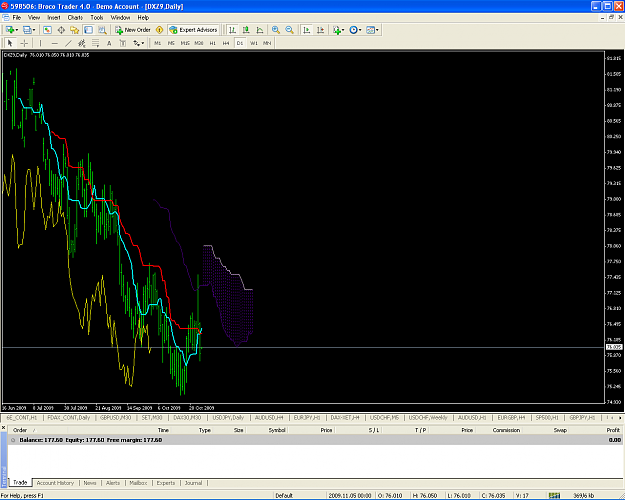Open the Account History terminal tab
This screenshot has height=500, width=625.
[x=55, y=483]
